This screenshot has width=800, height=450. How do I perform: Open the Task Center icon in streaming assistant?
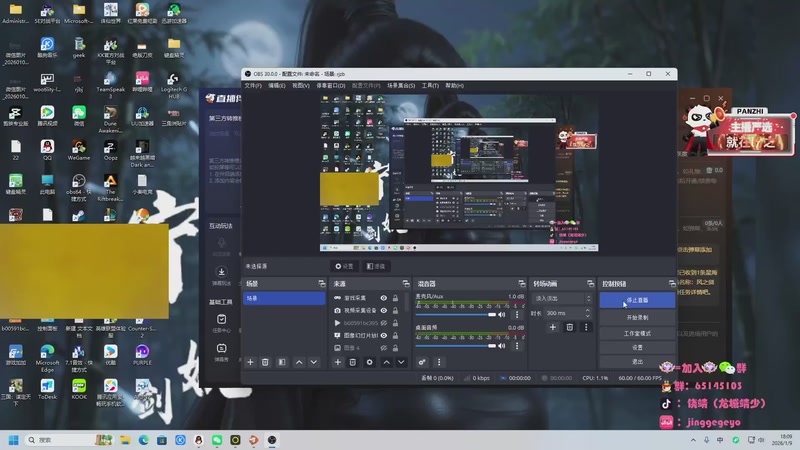click(x=221, y=322)
